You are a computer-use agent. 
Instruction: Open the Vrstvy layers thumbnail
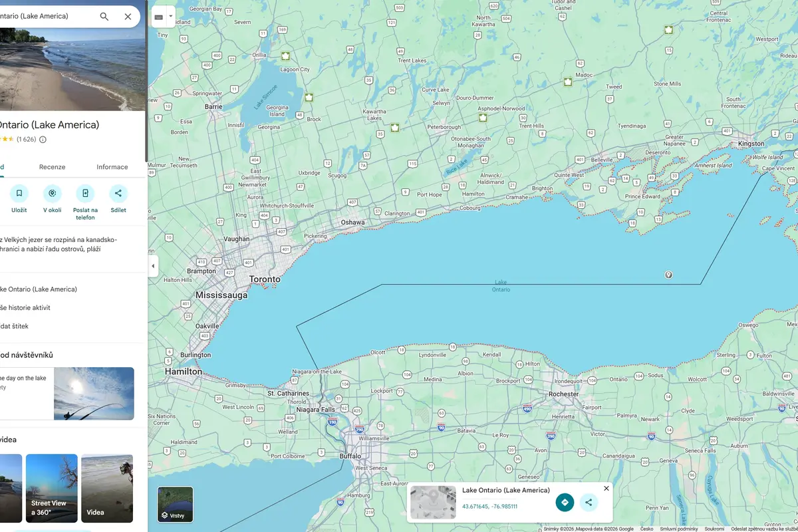pos(176,504)
